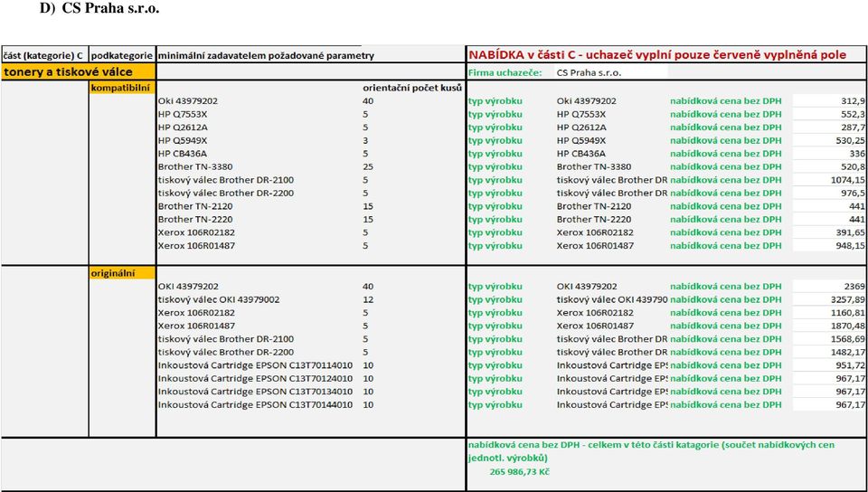The height and width of the screenshot is (492, 868).
Task: Click 'tiskový válec OKI 43979002' in parameters column
Action: [219, 299]
